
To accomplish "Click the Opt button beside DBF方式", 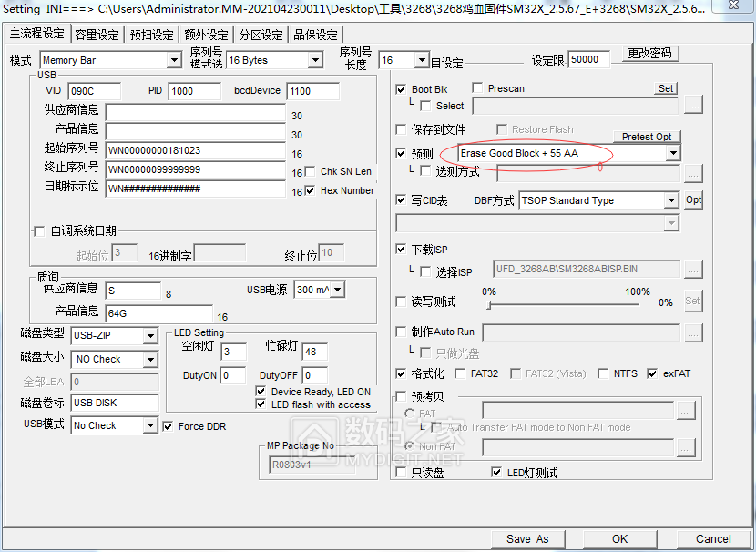I will click(x=693, y=200).
